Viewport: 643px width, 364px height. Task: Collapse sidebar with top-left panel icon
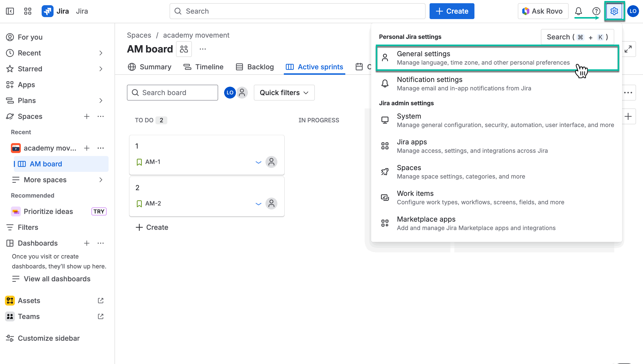(x=10, y=11)
